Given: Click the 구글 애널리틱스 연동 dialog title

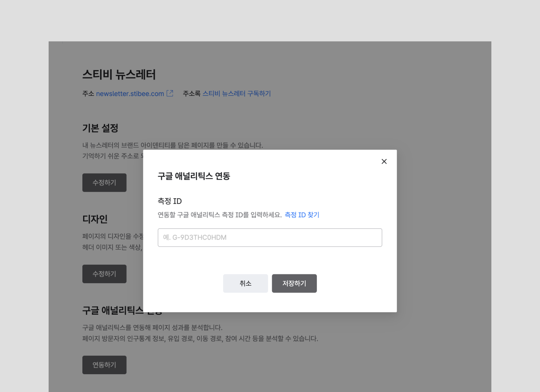Looking at the screenshot, I should coord(194,176).
